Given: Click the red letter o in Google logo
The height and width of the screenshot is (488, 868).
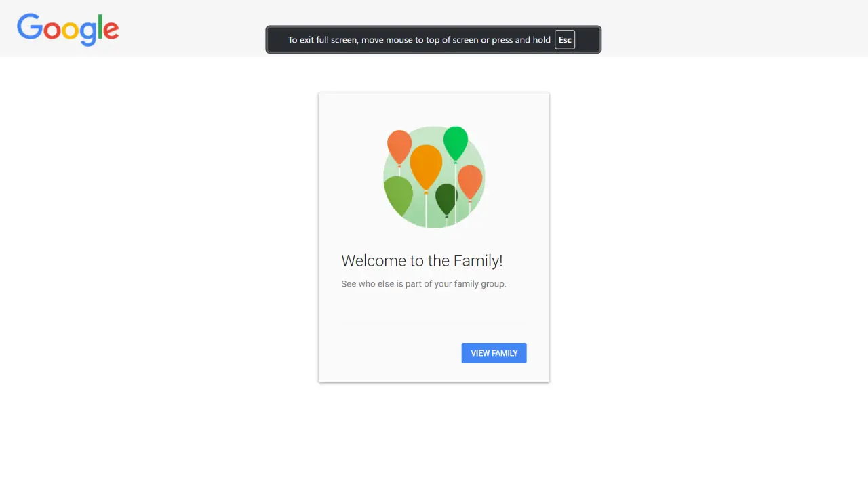Looking at the screenshot, I should 52,31.
